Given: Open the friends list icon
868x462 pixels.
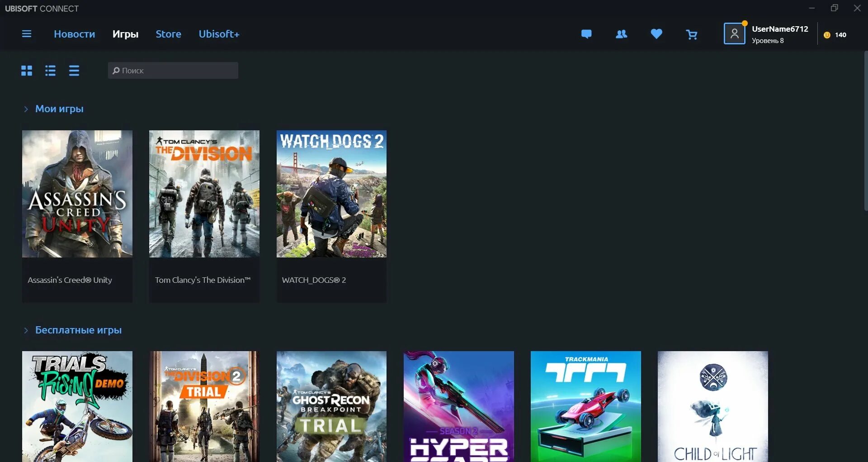Looking at the screenshot, I should 622,34.
